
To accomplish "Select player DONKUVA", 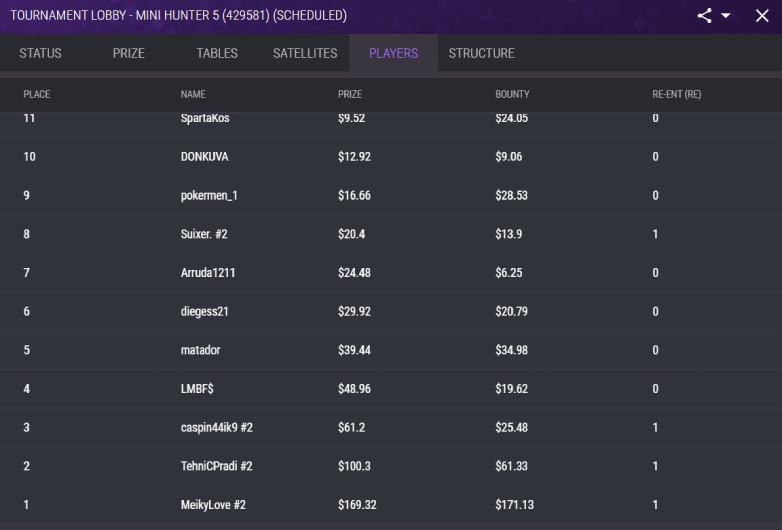I will tap(204, 157).
